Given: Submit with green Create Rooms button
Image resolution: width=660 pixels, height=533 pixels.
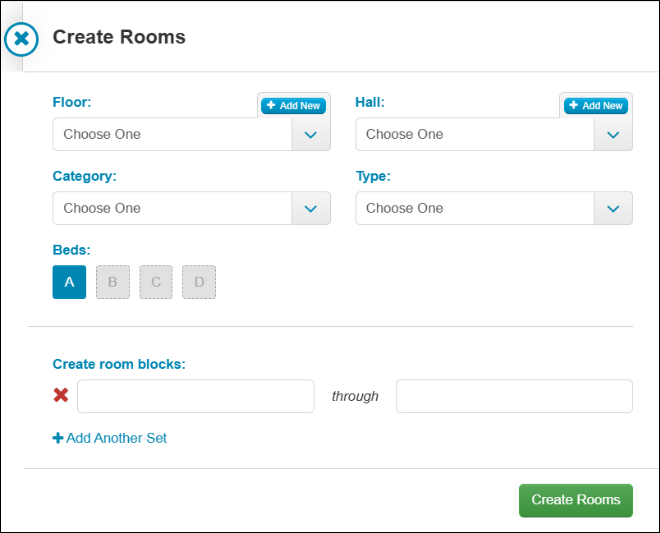Looking at the screenshot, I should [576, 500].
